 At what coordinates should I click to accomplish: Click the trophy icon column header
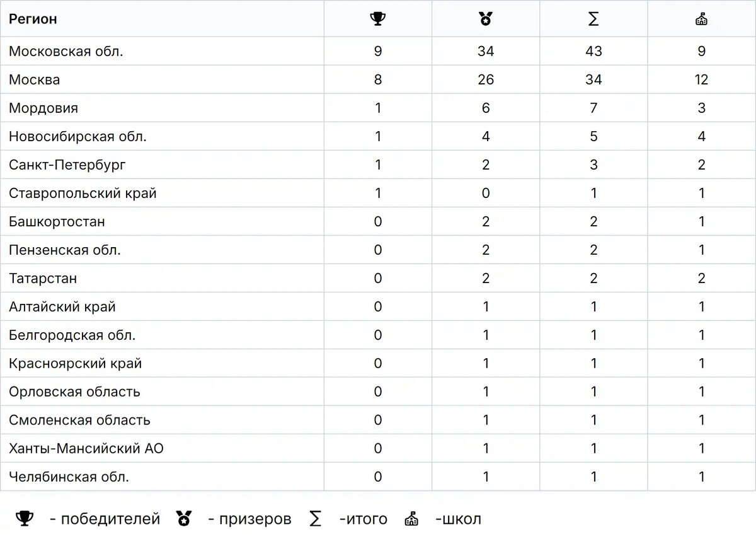point(377,19)
